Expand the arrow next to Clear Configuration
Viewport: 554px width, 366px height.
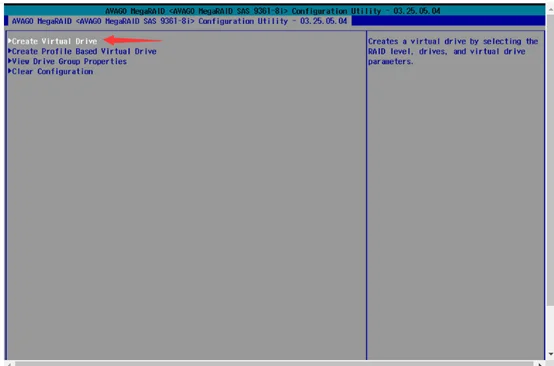tap(10, 71)
